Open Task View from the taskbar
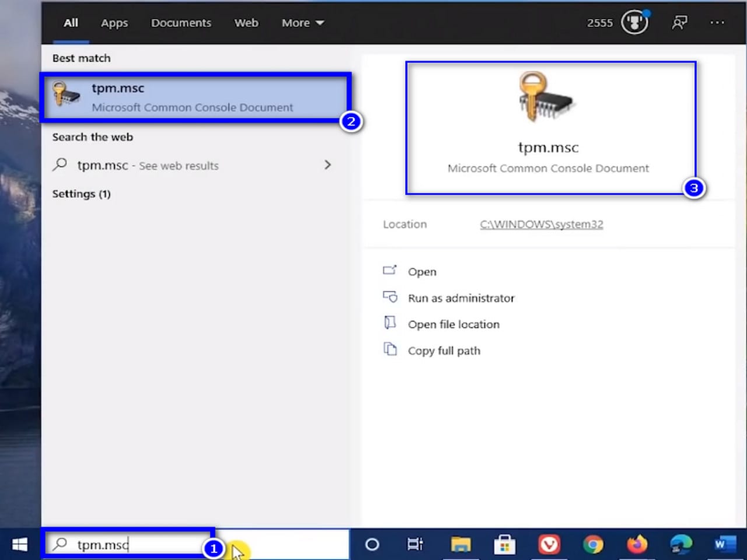The image size is (747, 560). 415,544
